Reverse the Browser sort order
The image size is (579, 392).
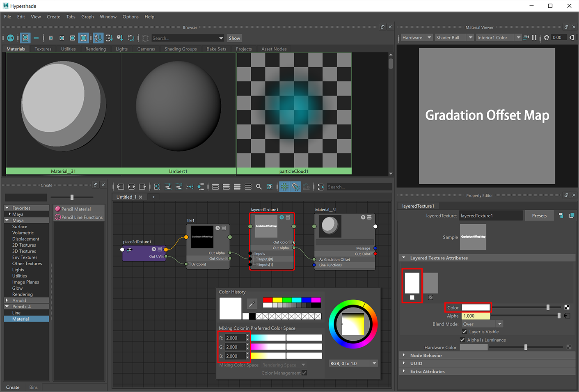coord(131,38)
